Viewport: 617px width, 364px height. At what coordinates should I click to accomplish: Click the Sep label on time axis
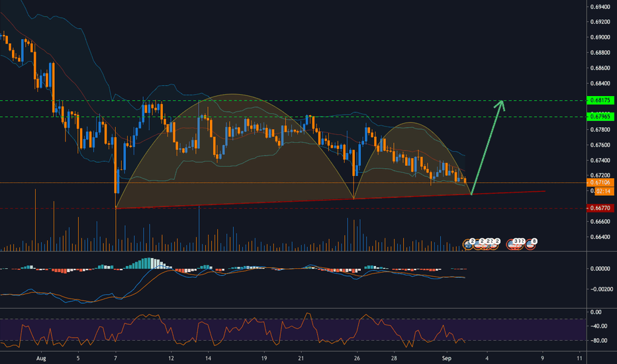(446, 359)
